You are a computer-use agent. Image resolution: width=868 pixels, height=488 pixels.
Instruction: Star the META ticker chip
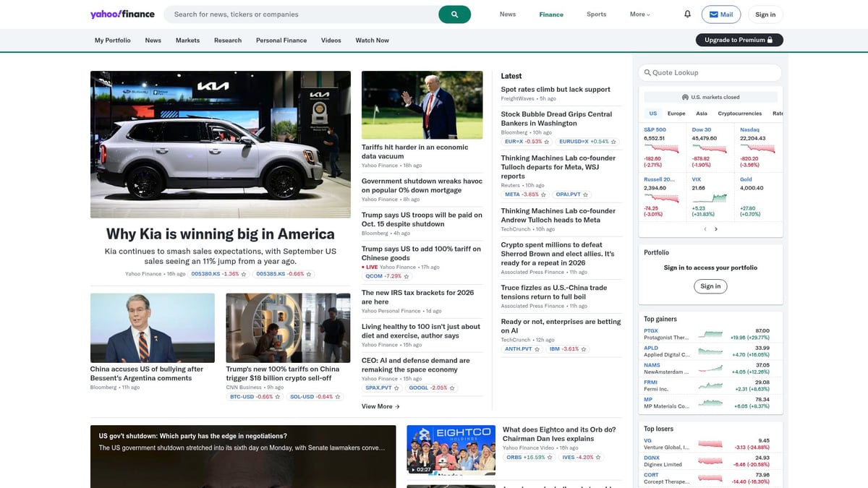[544, 194]
